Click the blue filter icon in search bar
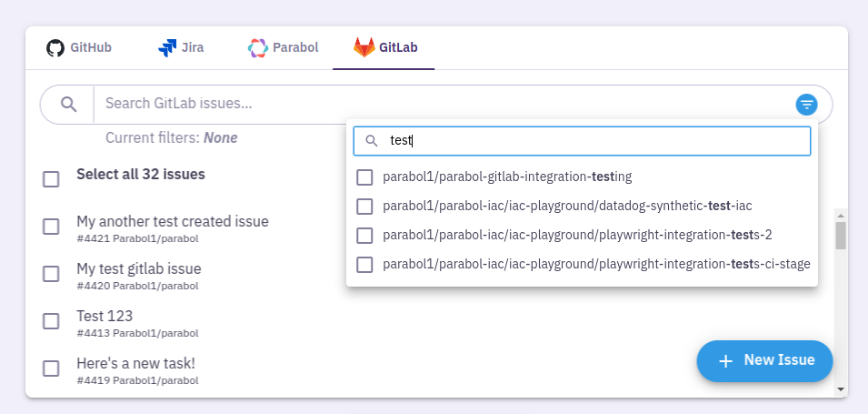This screenshot has height=414, width=868. [806, 105]
